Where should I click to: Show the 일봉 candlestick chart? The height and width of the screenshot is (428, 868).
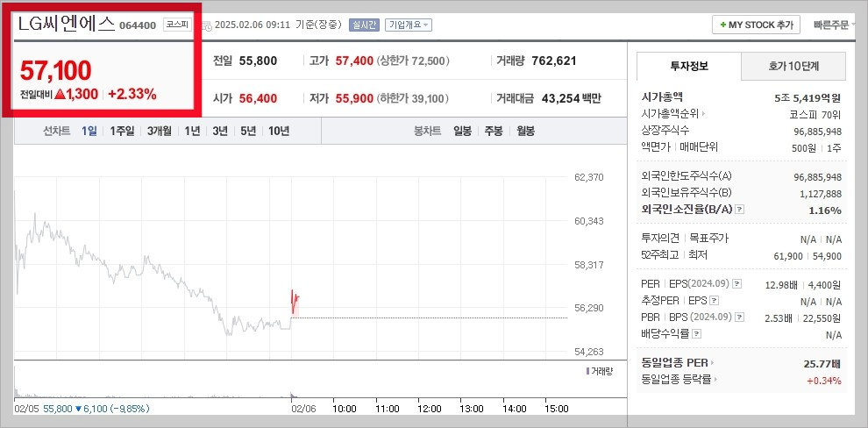click(x=462, y=132)
